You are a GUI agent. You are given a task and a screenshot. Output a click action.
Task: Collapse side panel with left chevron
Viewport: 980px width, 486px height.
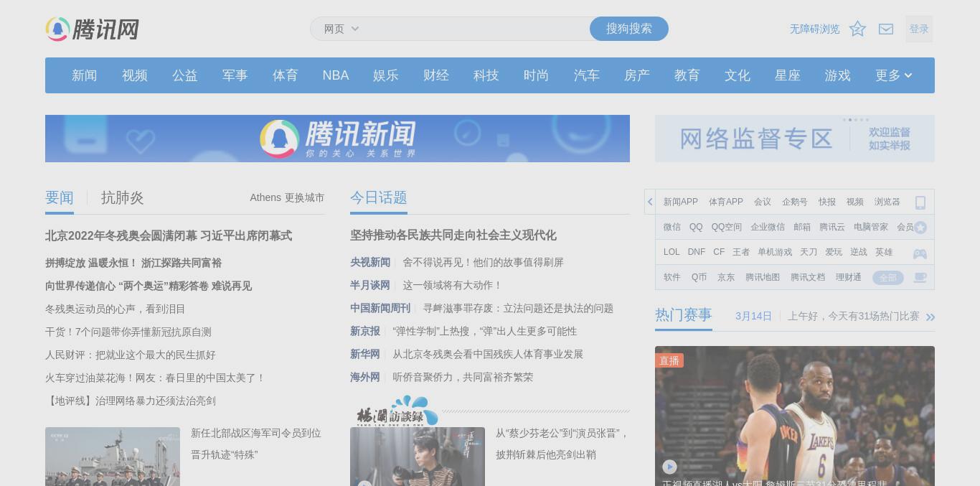pyautogui.click(x=650, y=202)
